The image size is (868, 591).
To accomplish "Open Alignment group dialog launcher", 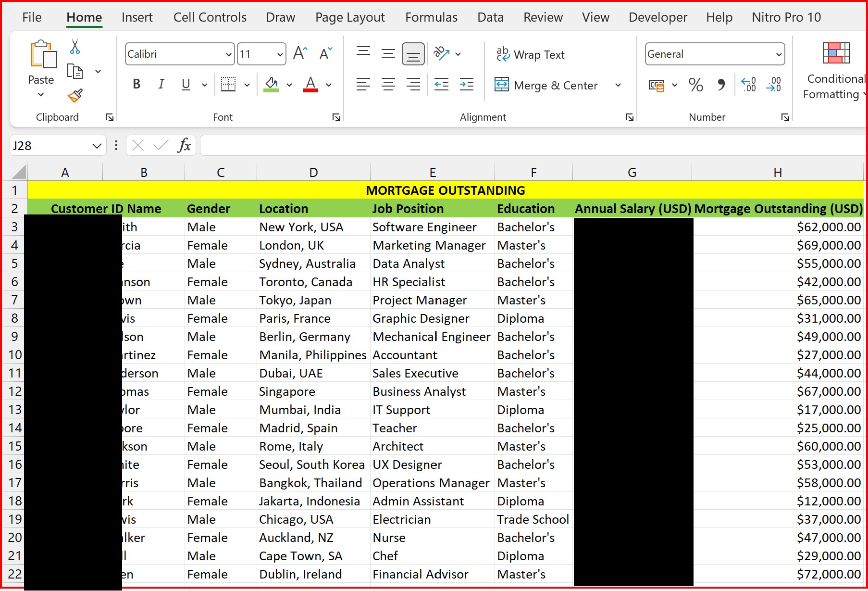I will pyautogui.click(x=629, y=117).
